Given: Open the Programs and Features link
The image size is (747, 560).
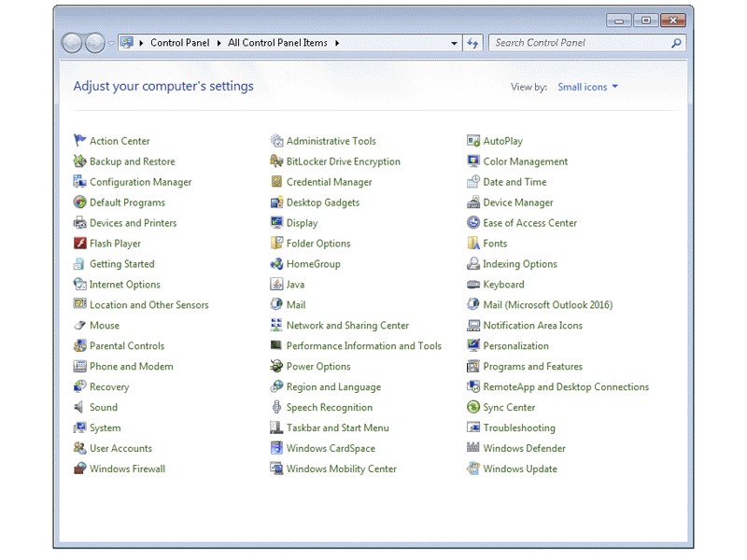Looking at the screenshot, I should [x=532, y=366].
